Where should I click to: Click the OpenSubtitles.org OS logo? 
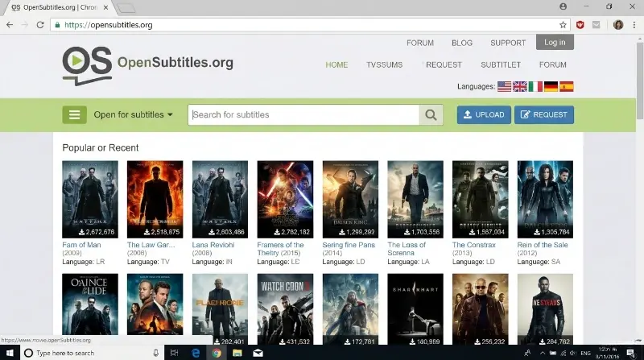click(x=87, y=66)
